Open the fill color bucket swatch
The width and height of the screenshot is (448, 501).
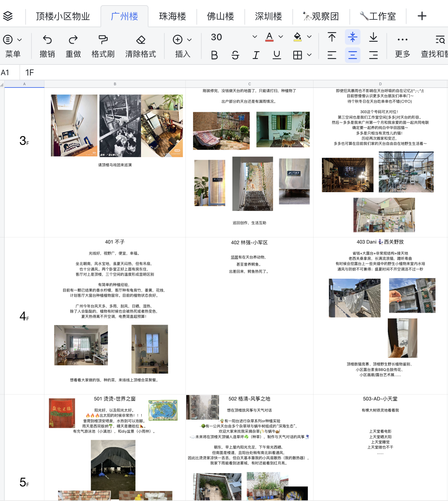pyautogui.click(x=297, y=37)
